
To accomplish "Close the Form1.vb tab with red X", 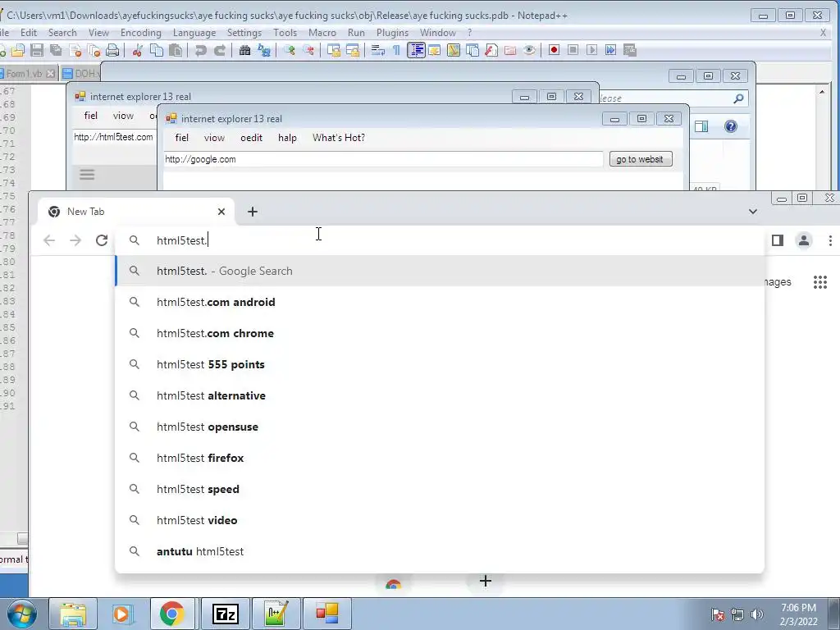I will tap(50, 73).
